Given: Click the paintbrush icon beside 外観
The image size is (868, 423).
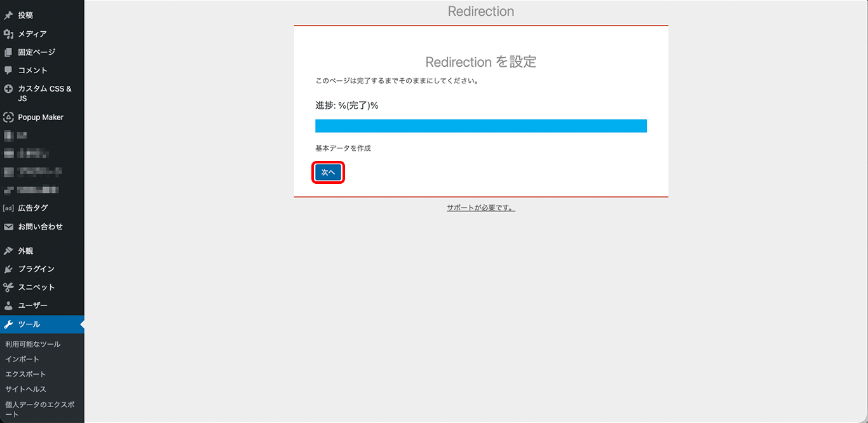Looking at the screenshot, I should click(x=8, y=251).
